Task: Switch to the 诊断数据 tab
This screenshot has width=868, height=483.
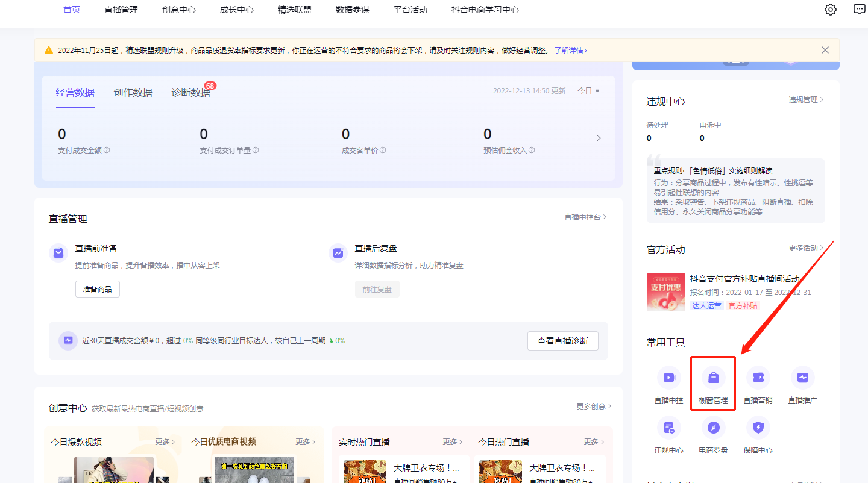Action: 190,93
